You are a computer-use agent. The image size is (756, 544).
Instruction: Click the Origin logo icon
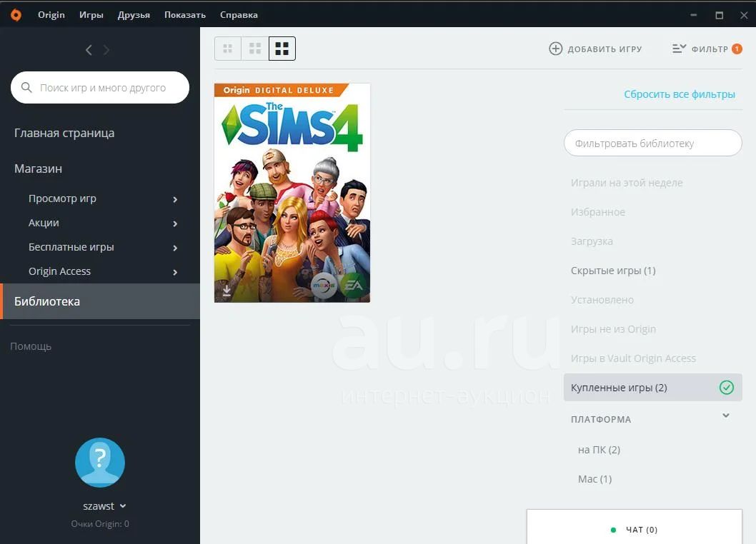pyautogui.click(x=16, y=15)
